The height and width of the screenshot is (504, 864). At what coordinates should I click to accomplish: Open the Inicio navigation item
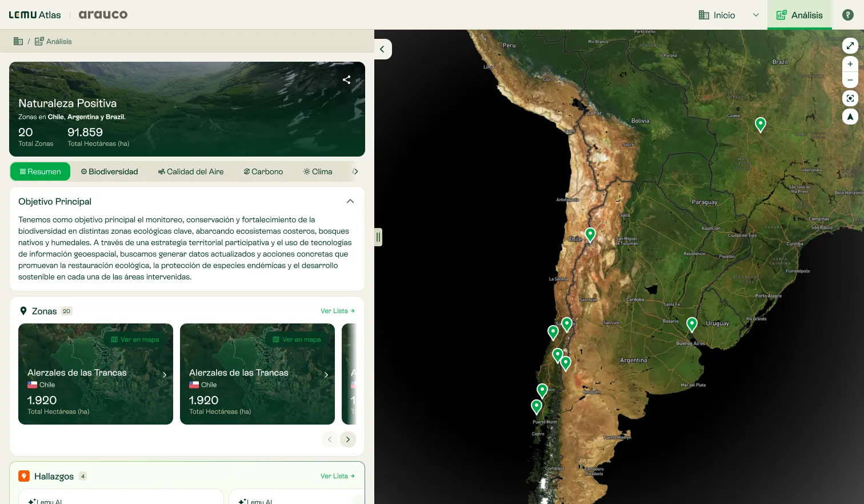(x=717, y=15)
